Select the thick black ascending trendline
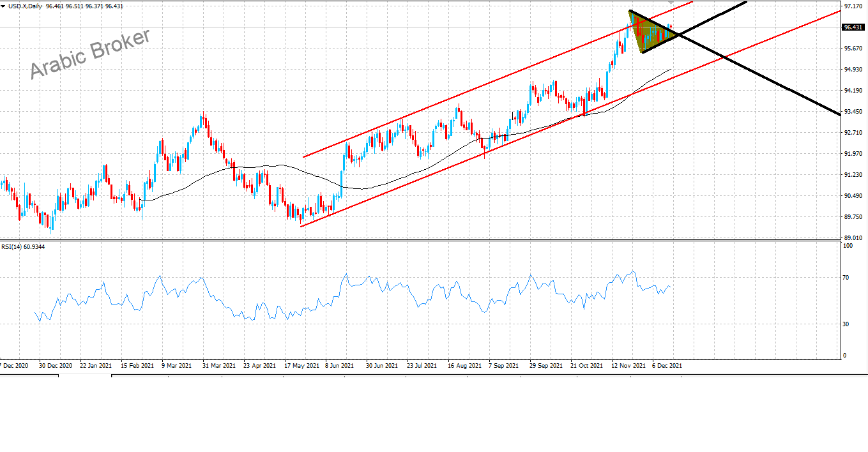The height and width of the screenshot is (452, 868). [x=715, y=18]
